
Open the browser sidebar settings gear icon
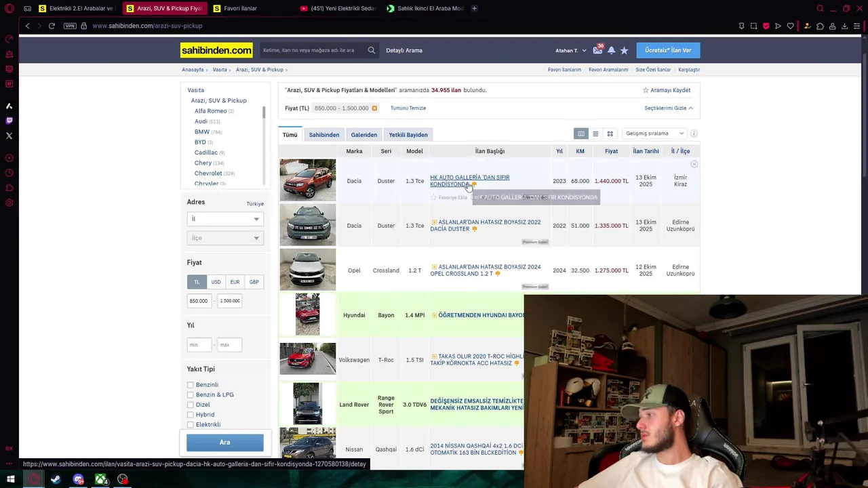tap(9, 203)
